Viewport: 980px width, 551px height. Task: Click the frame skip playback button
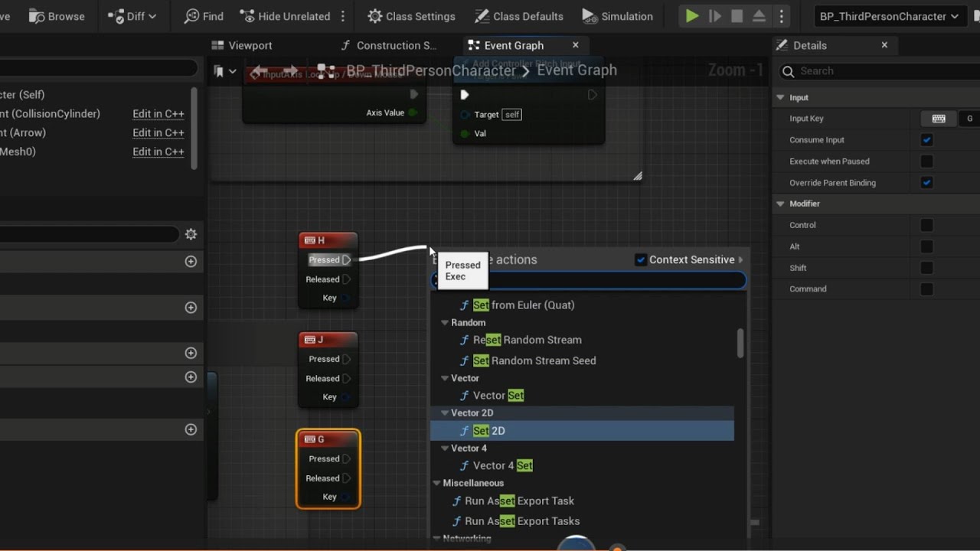coord(715,16)
